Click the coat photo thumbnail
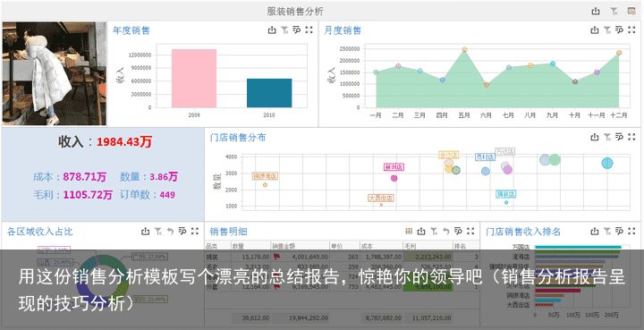The width and height of the screenshot is (644, 330). pos(55,73)
